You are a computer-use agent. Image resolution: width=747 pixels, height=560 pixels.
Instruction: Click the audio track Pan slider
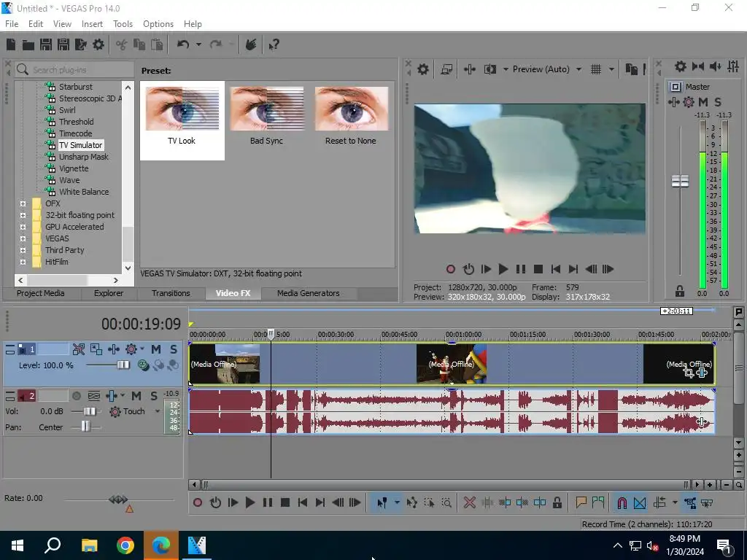[x=86, y=427]
